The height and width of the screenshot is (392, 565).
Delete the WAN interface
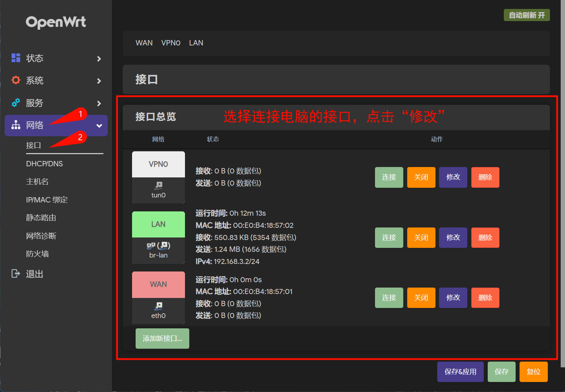point(485,298)
